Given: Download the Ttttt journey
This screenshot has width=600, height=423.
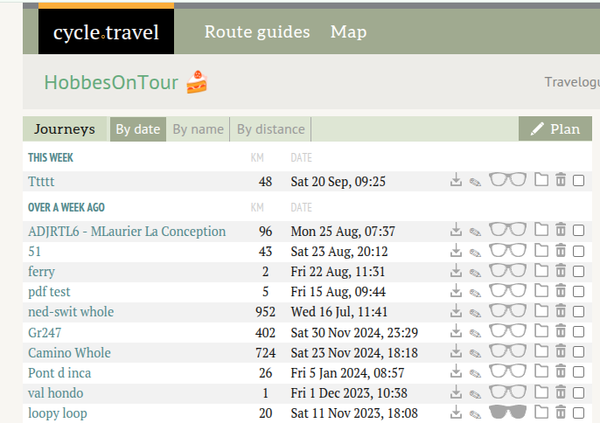Looking at the screenshot, I should pos(456,181).
